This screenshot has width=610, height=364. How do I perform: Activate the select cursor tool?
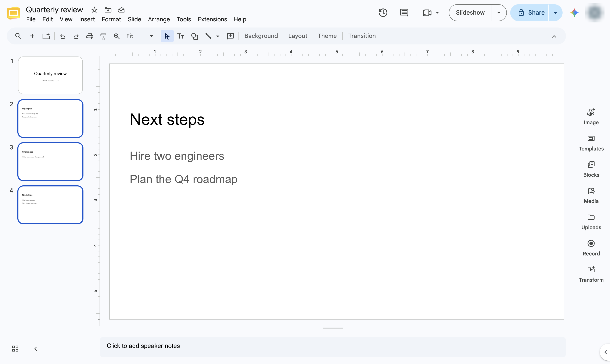[x=167, y=36]
